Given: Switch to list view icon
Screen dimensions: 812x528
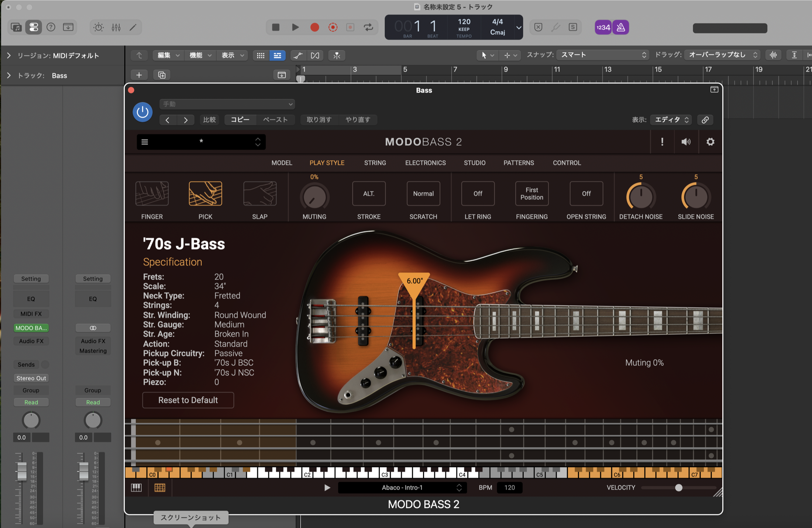Looking at the screenshot, I should tap(277, 55).
